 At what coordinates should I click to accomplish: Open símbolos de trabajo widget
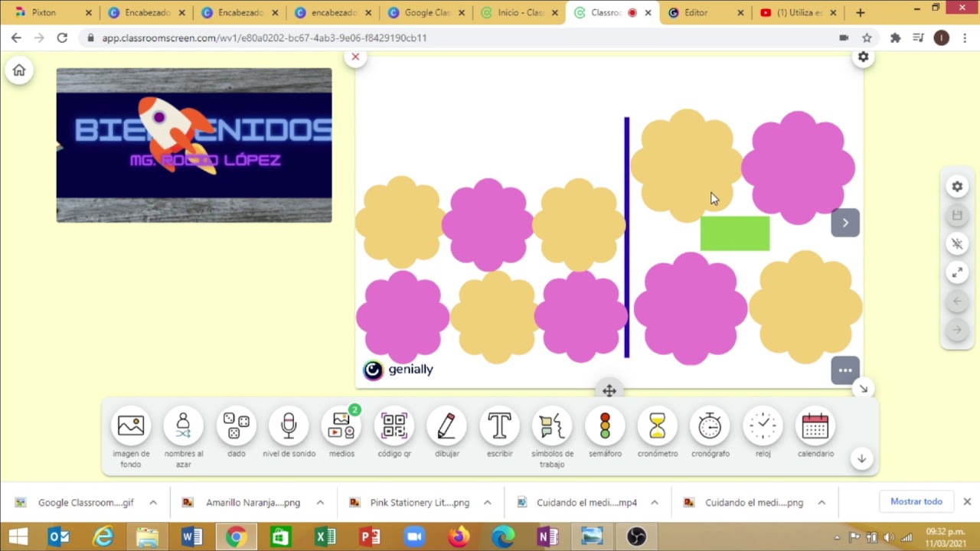click(552, 425)
